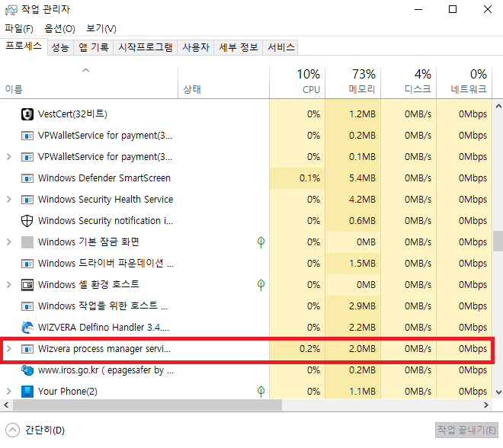Click the first VPWalletService process icon
This screenshot has height=448, width=503.
(27, 136)
